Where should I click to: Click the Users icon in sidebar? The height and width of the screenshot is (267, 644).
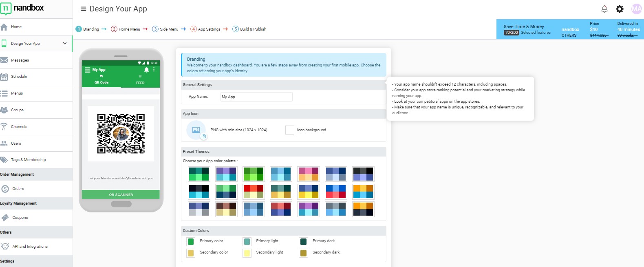pos(4,143)
